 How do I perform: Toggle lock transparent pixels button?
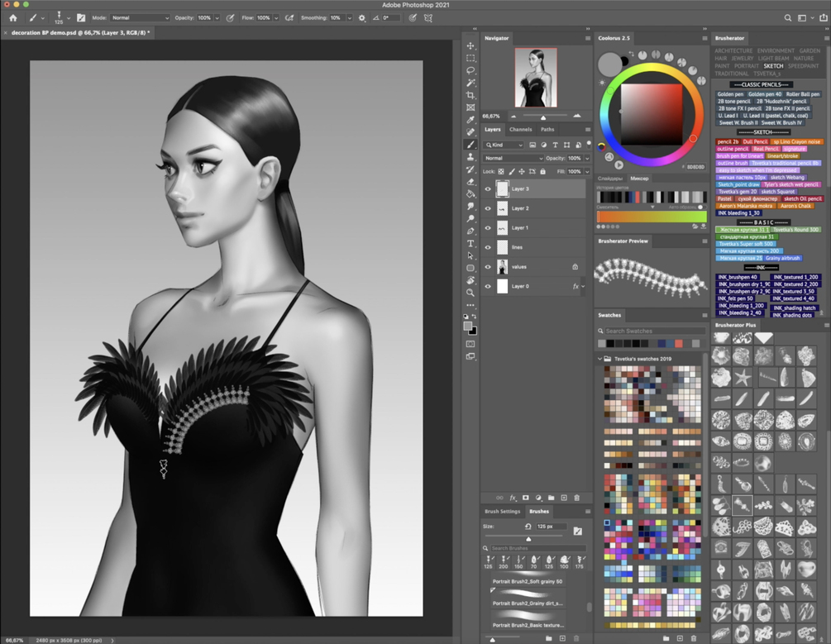(x=501, y=171)
